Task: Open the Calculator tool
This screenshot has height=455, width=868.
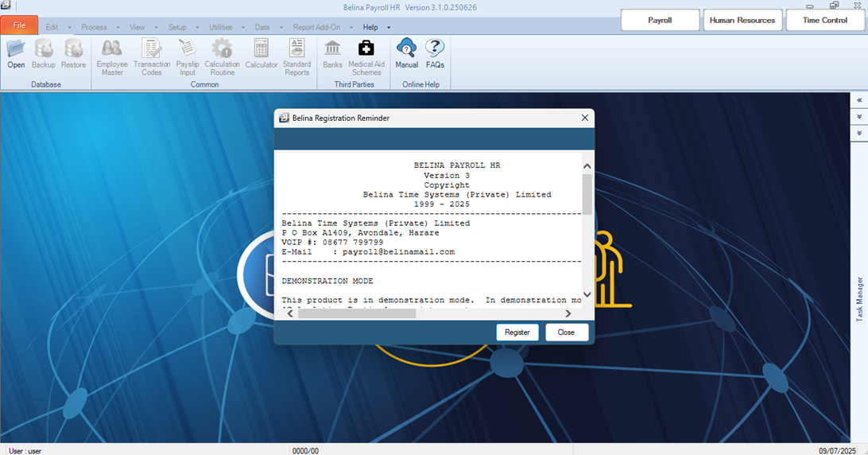Action: click(x=262, y=54)
